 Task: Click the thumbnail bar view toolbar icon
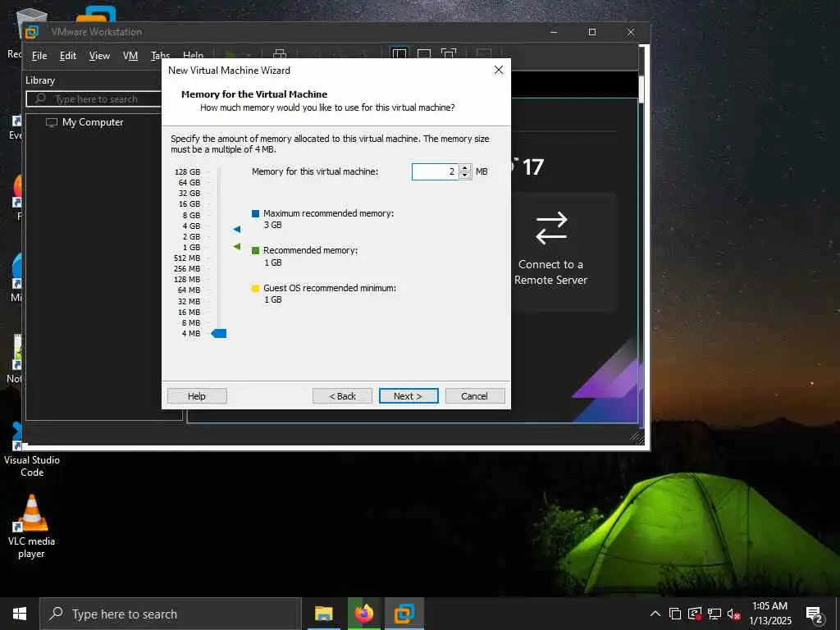point(424,53)
